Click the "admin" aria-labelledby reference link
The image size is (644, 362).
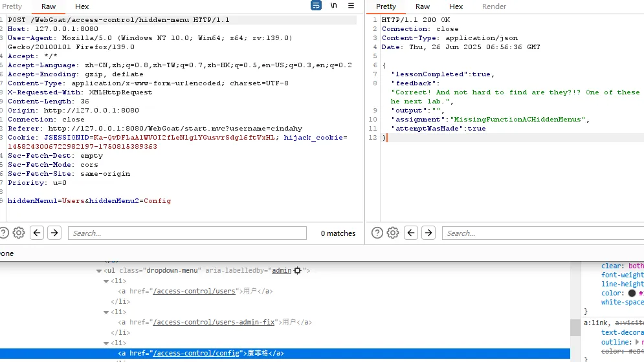281,271
